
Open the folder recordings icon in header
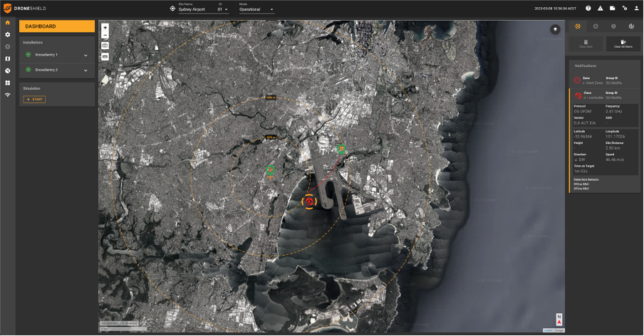pyautogui.click(x=613, y=9)
